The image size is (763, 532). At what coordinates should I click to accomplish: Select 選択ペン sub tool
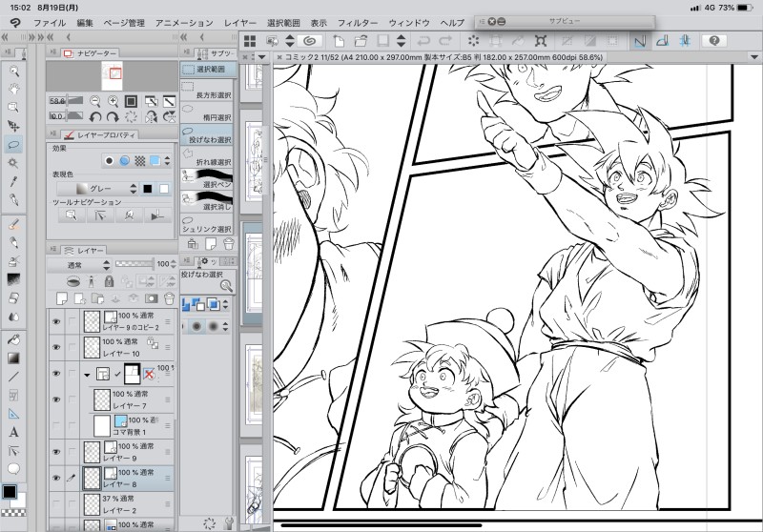[207, 179]
